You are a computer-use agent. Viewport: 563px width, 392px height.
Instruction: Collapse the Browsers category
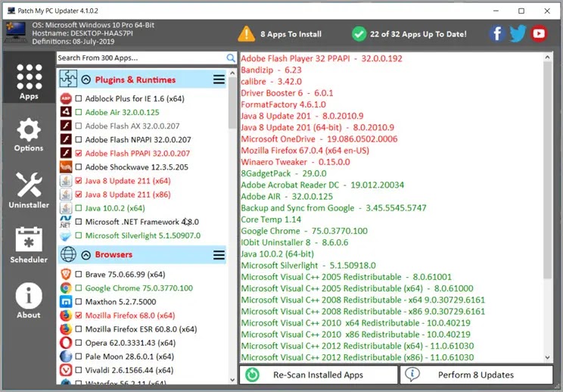coord(86,255)
